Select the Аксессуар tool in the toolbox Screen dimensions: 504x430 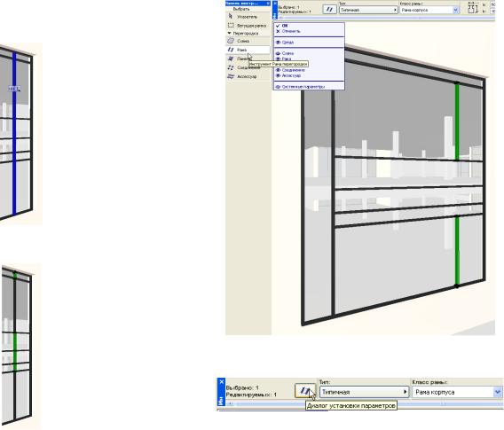pos(248,76)
